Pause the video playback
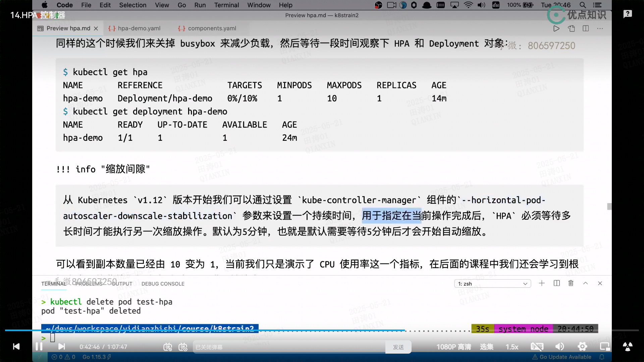This screenshot has width=644, height=362. (x=39, y=346)
